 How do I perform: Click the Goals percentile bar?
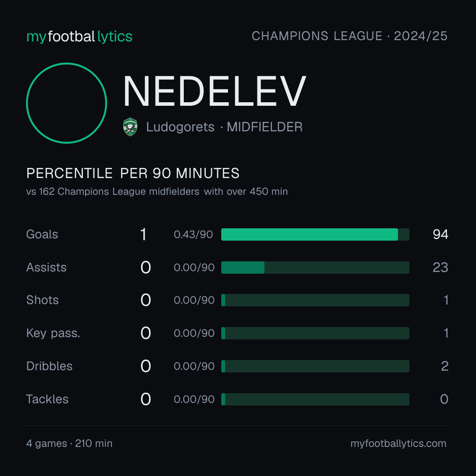tap(315, 234)
